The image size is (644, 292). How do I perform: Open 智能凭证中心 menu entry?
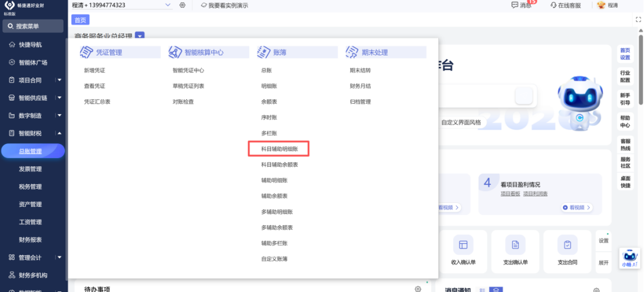coord(188,71)
